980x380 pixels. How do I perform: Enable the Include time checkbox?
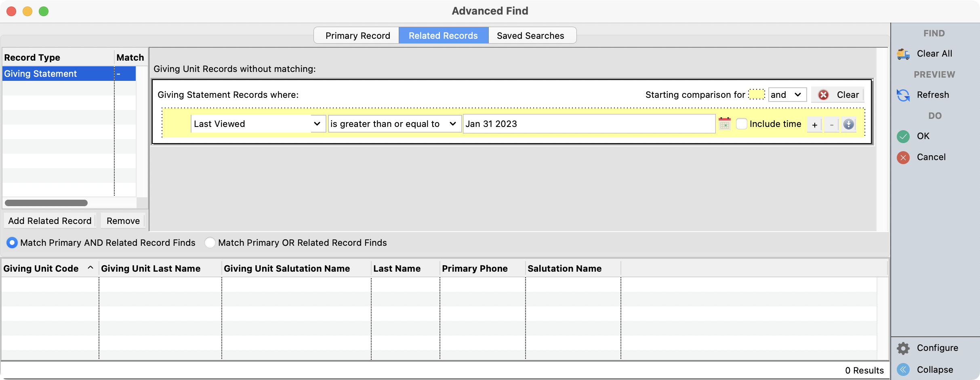pos(741,124)
